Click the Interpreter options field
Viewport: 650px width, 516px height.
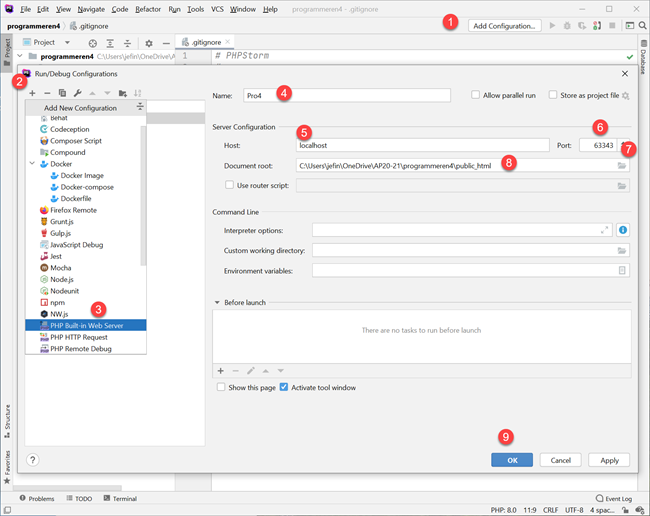click(x=462, y=230)
